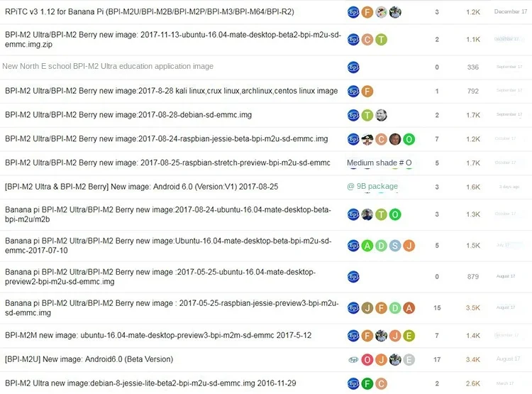Click bpi avatar in the New North E school row
The image size is (532, 394).
353,67
